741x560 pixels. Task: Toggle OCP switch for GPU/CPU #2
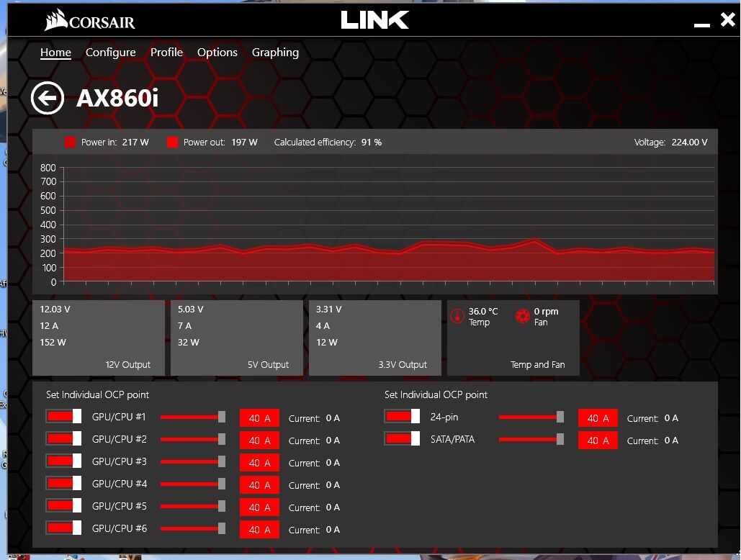coord(64,438)
